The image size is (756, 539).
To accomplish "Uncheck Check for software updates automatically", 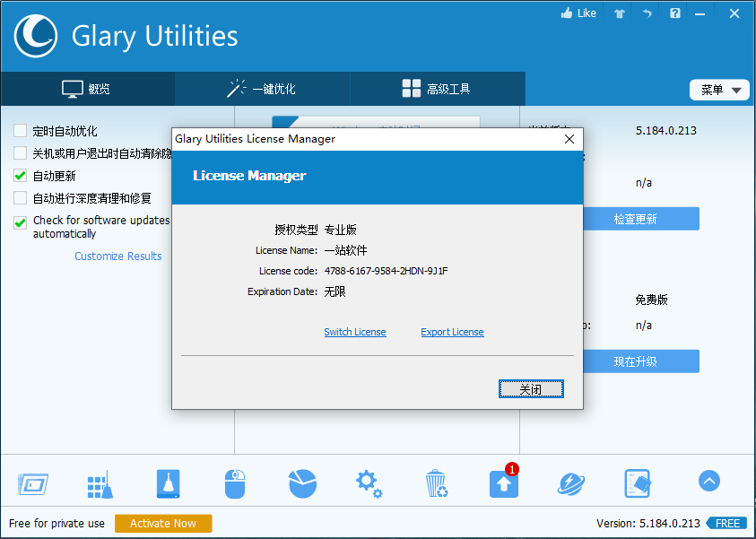I will point(21,222).
